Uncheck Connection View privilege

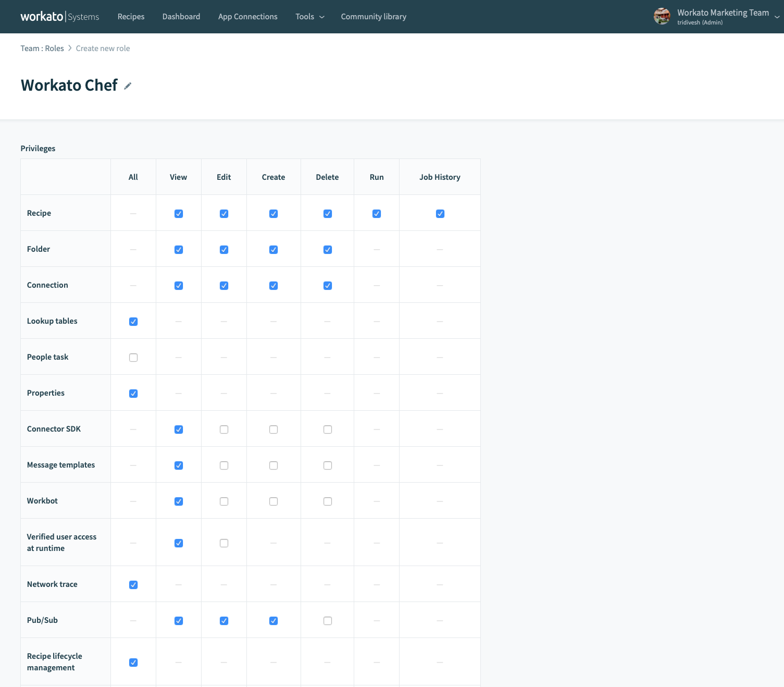179,286
